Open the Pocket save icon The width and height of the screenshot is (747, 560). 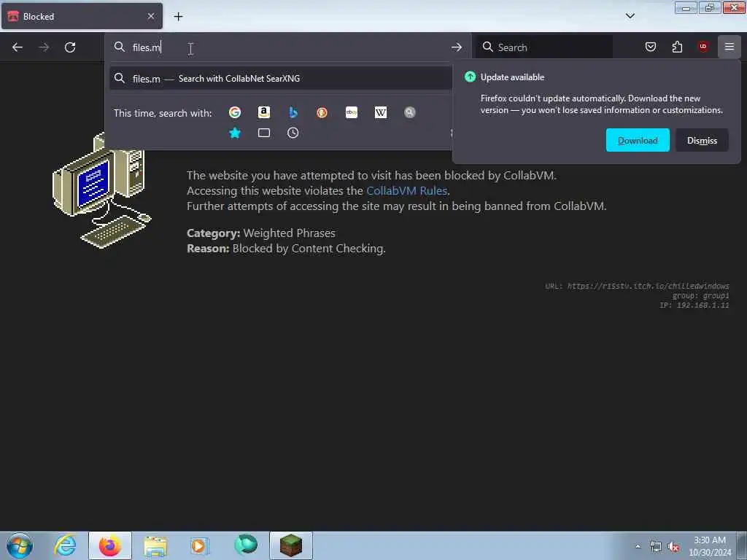tap(650, 47)
